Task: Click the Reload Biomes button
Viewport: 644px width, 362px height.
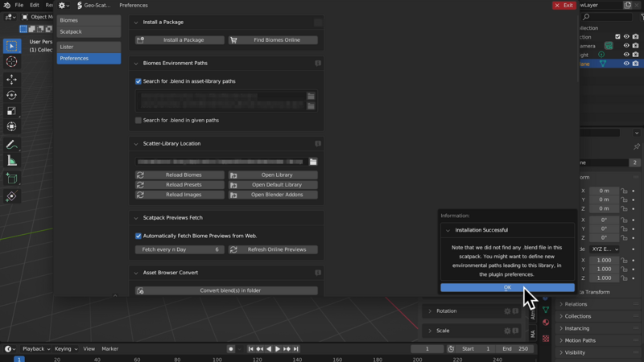Action: [x=180, y=175]
